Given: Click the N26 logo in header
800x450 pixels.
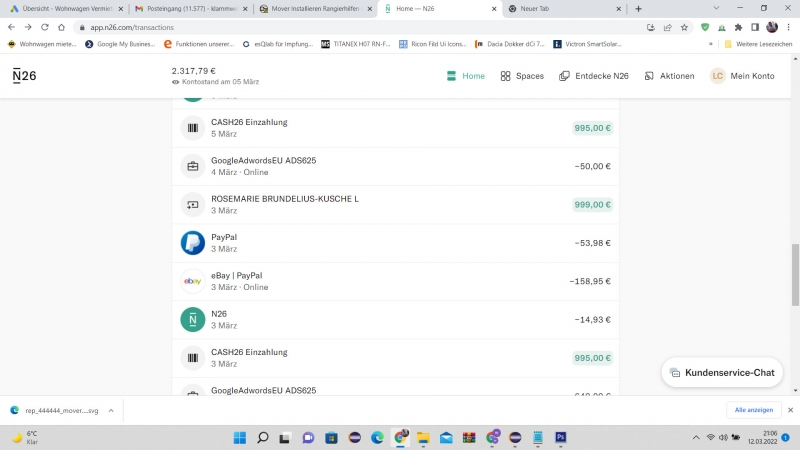Looking at the screenshot, I should [24, 76].
